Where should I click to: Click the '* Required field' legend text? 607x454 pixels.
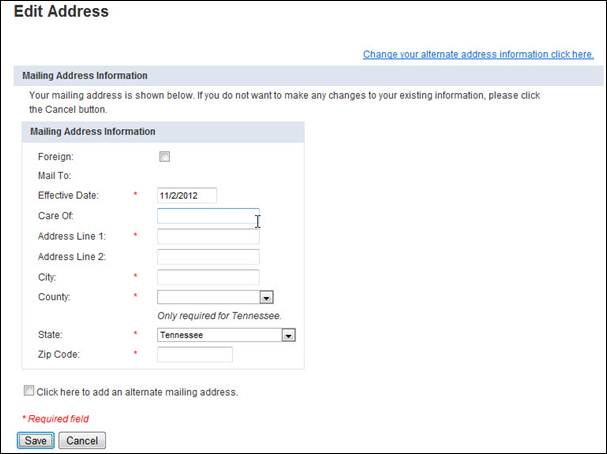[55, 419]
